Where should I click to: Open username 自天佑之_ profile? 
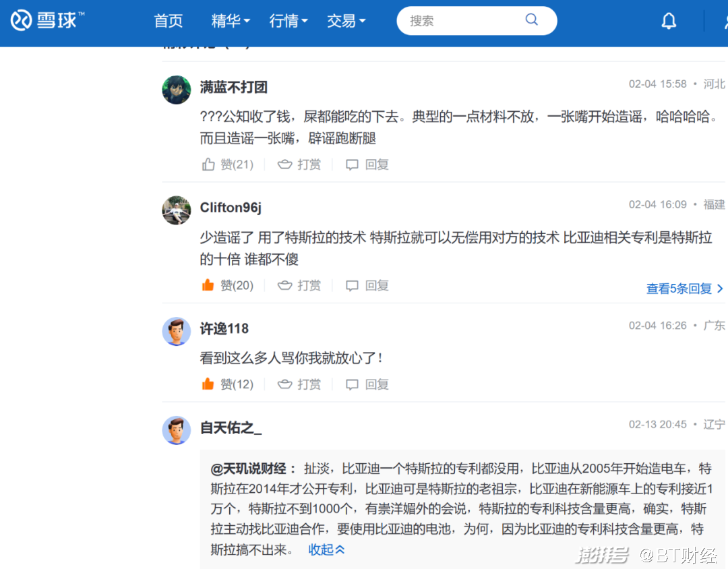click(x=231, y=427)
